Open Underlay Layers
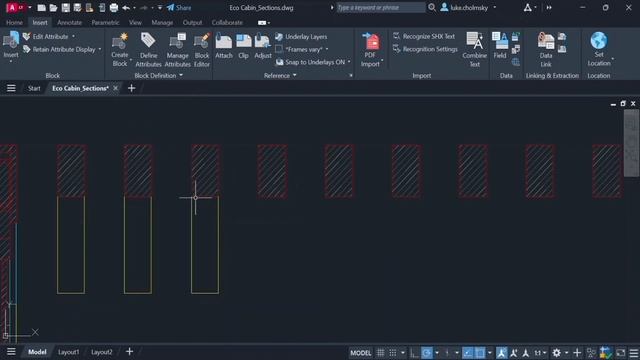This screenshot has height=360, width=640. click(x=301, y=37)
